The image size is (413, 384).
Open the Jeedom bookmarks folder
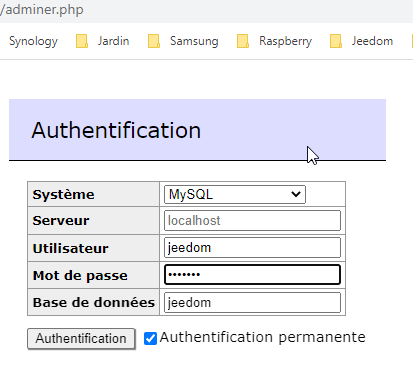coord(362,41)
